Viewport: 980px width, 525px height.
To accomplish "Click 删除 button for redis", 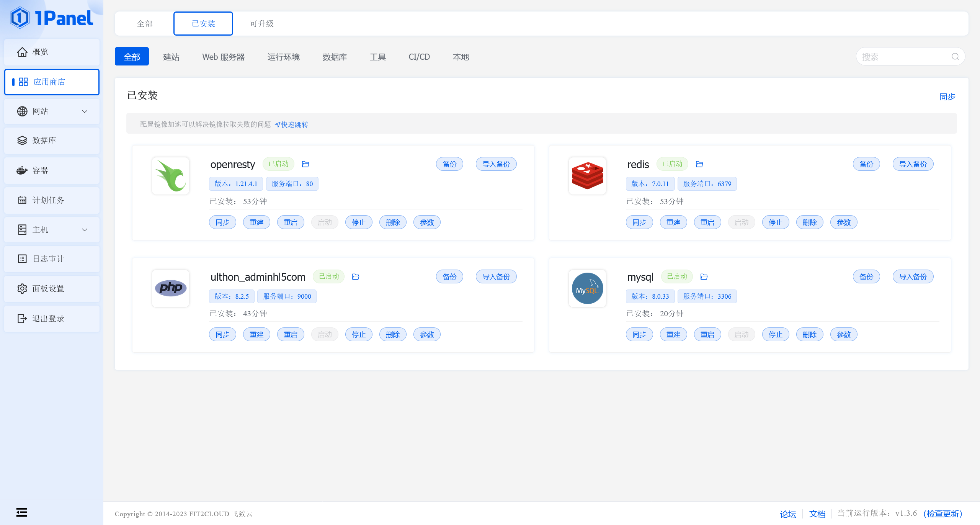I will click(x=810, y=222).
